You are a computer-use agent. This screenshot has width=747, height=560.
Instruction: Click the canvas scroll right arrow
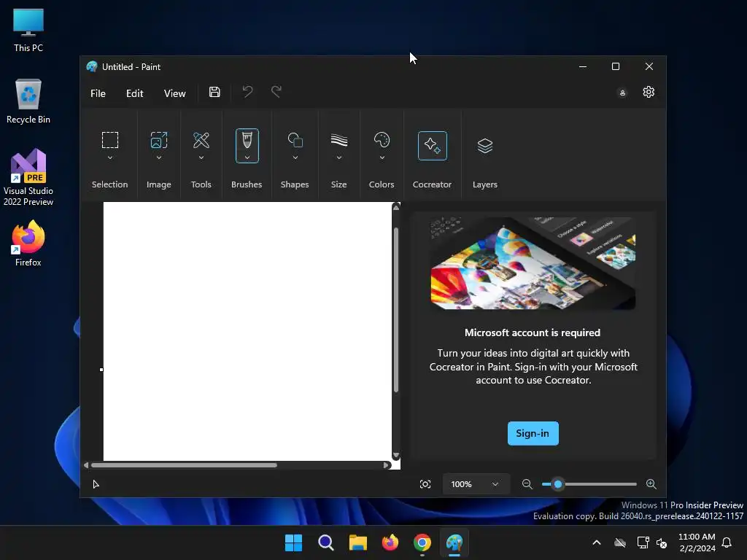387,465
